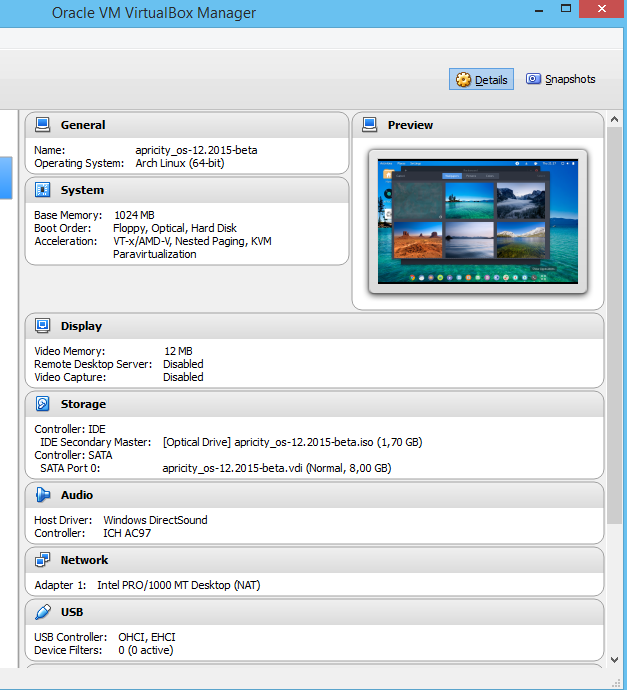
Task: Click the ICH AC97 controller value
Action: pos(127,533)
